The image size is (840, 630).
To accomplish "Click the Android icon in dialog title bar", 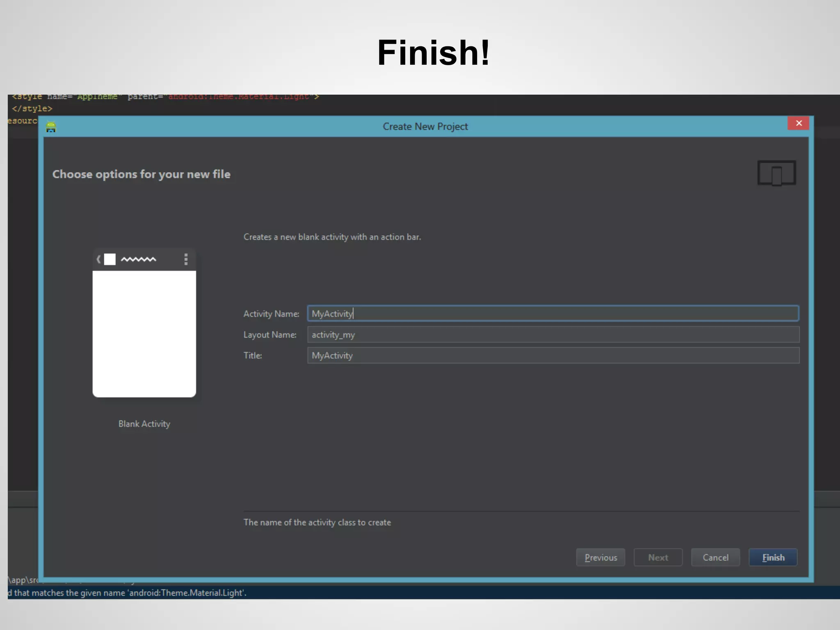I will coord(51,127).
